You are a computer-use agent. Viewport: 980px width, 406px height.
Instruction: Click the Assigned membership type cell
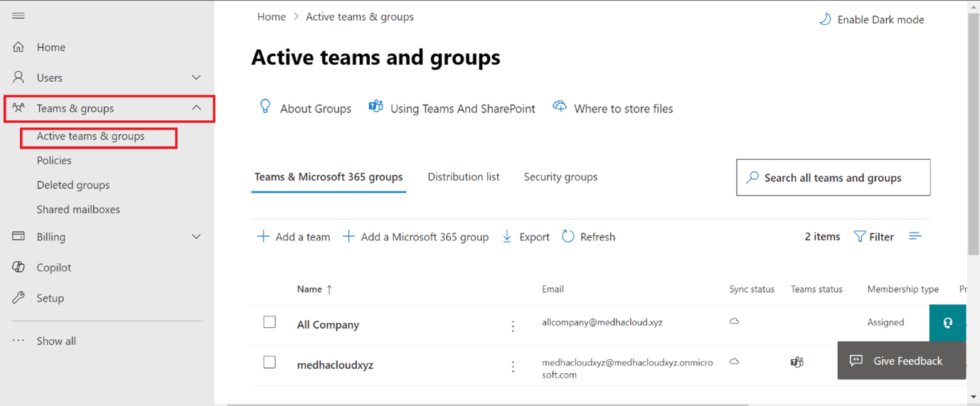click(885, 322)
